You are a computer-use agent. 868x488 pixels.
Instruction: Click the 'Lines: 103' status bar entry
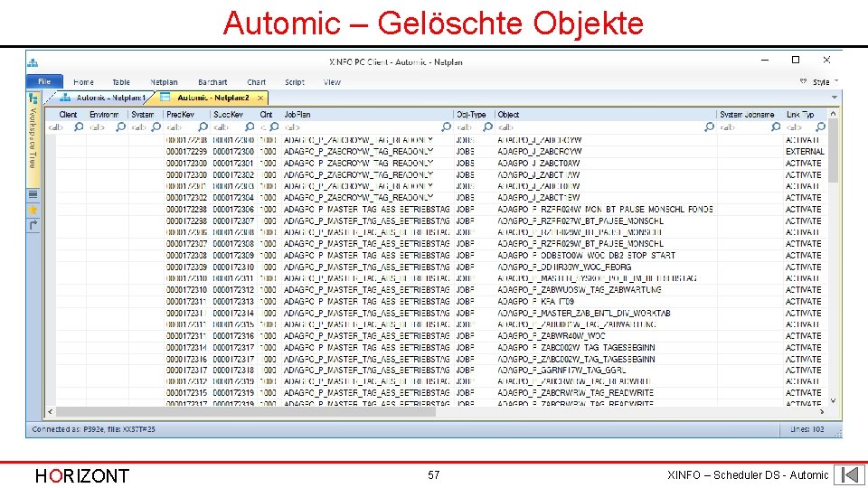tap(808, 429)
